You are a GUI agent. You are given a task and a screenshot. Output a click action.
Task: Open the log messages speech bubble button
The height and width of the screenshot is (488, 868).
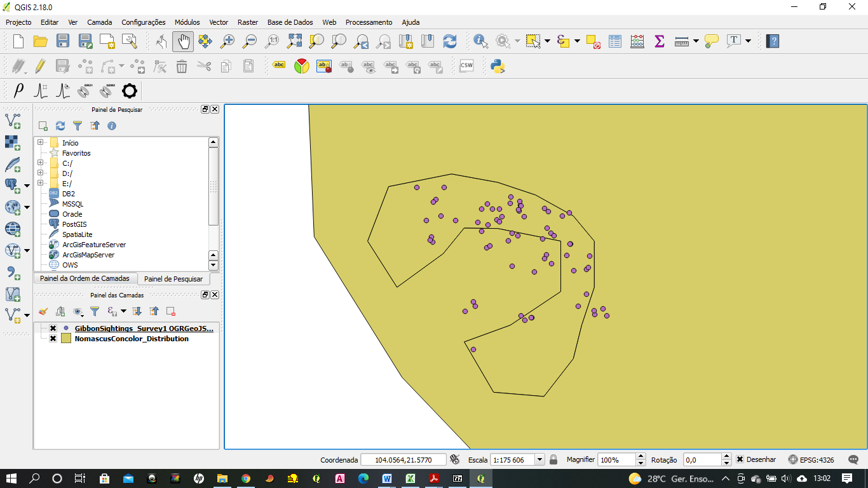coord(853,459)
